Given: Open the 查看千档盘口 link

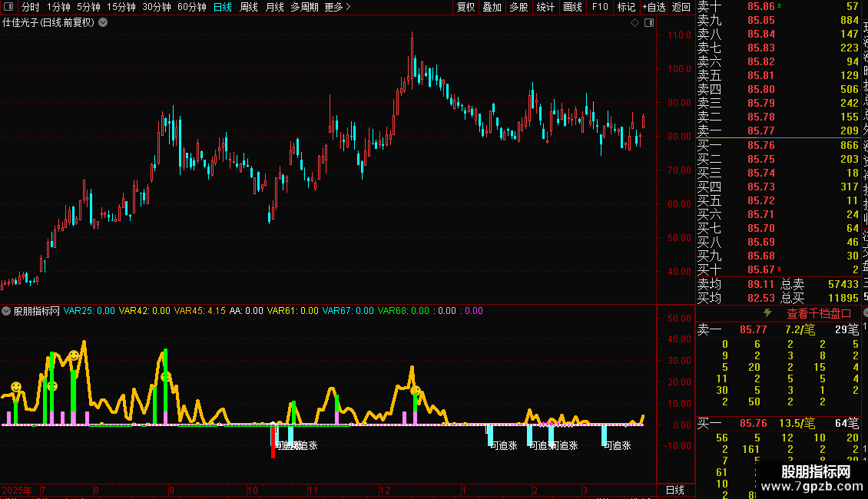Looking at the screenshot, I should 819,313.
